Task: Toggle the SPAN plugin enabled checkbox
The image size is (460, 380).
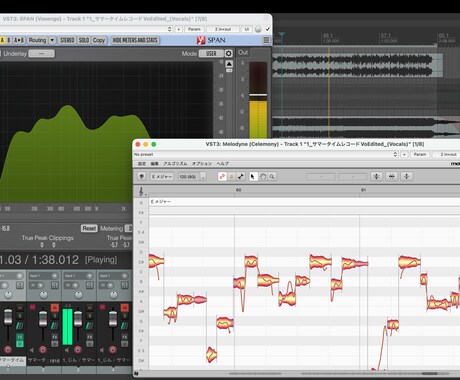Action: pos(267,29)
